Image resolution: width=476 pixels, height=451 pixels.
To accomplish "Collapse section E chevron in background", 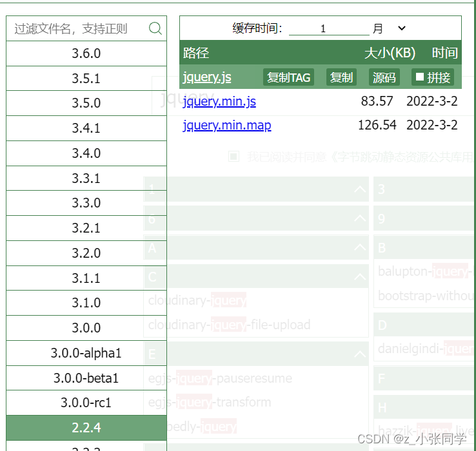I will click(x=360, y=354).
